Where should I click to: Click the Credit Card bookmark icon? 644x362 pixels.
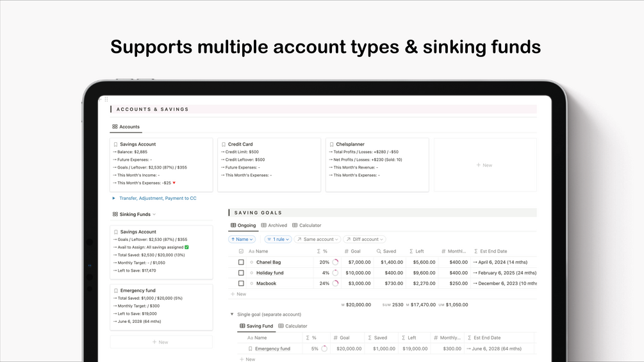pyautogui.click(x=224, y=144)
